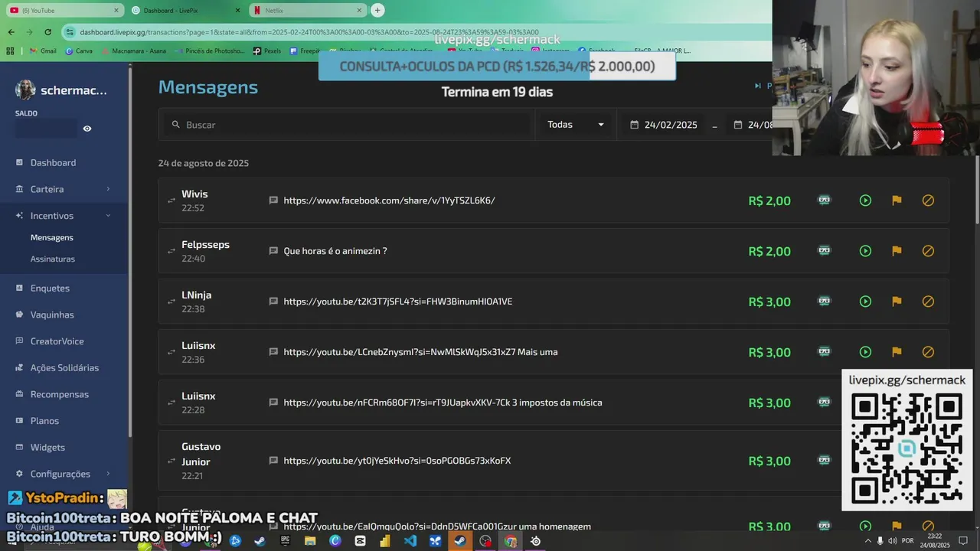Click the glasses icon in Felpsseps row
This screenshot has width=980, height=551.
tap(825, 250)
